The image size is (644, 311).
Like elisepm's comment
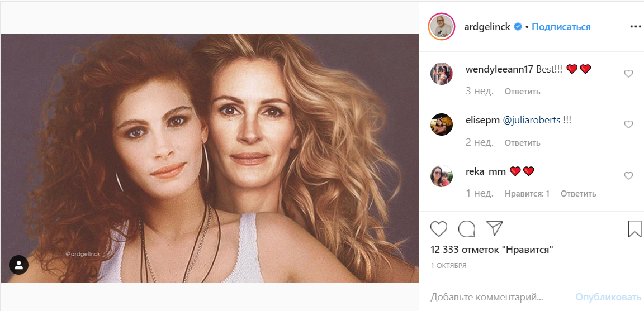(x=628, y=125)
